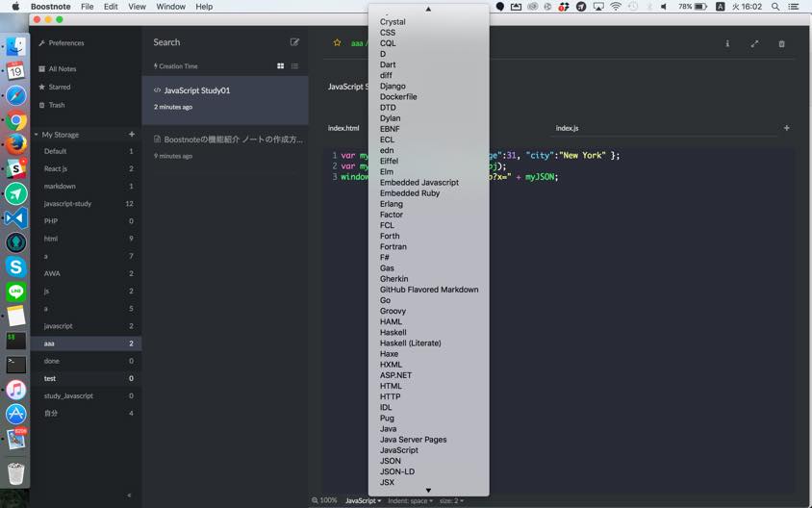Open the Edit menu

pyautogui.click(x=111, y=7)
